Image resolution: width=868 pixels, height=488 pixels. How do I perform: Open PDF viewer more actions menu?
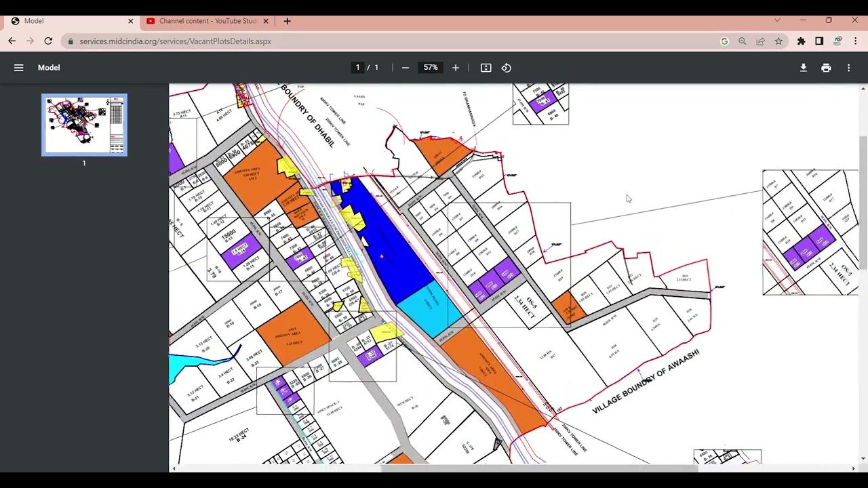[x=848, y=68]
